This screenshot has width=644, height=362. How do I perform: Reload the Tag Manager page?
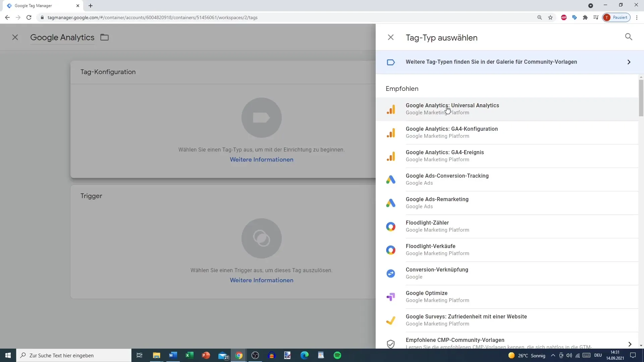[29, 17]
